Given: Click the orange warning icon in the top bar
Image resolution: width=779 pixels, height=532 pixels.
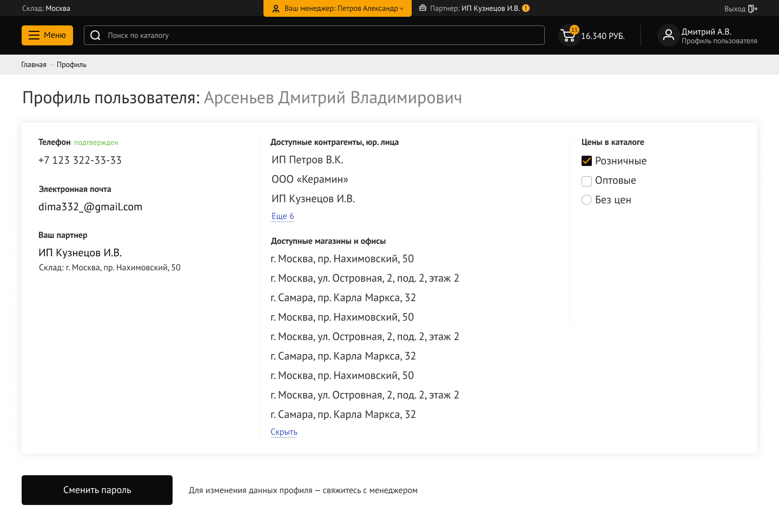Looking at the screenshot, I should pyautogui.click(x=526, y=8).
